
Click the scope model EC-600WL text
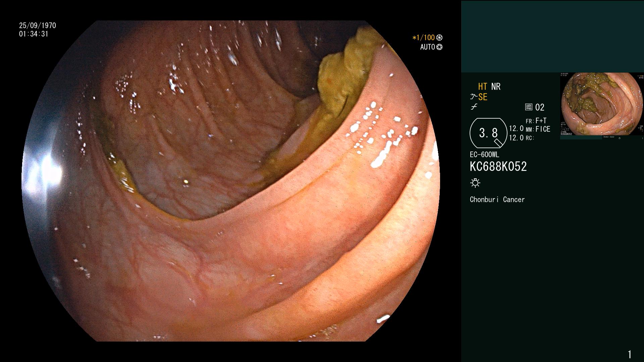pos(484,155)
